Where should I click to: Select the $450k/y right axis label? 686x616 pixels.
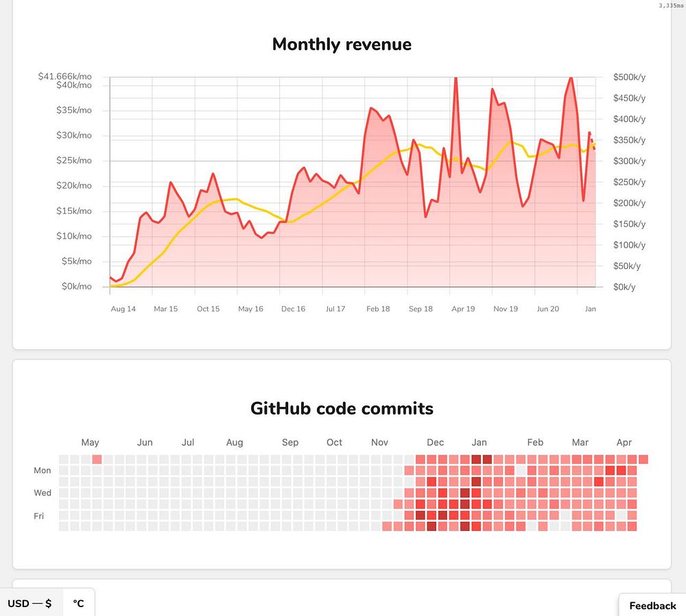pyautogui.click(x=629, y=98)
